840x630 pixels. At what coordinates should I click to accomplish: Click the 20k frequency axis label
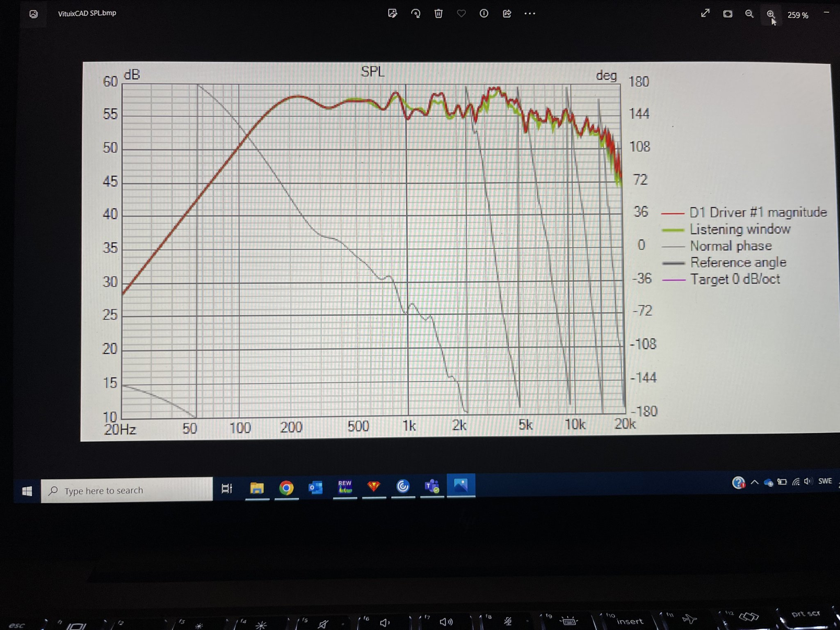coord(625,424)
